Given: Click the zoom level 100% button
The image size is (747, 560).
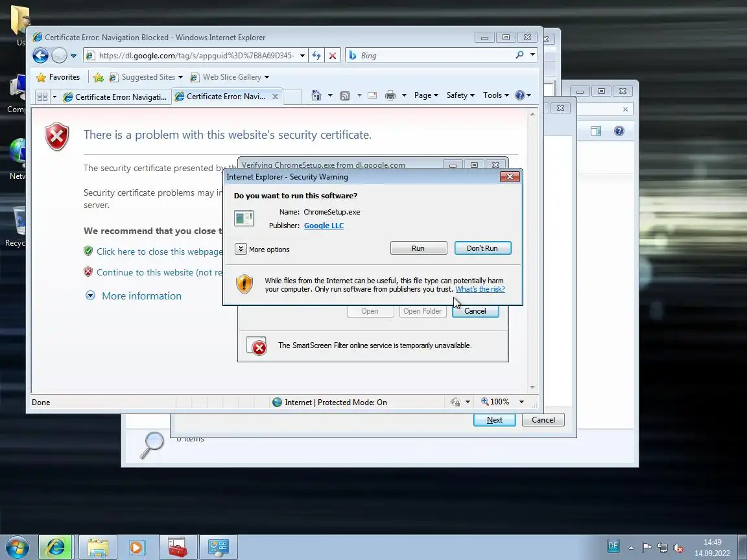Looking at the screenshot, I should click(x=495, y=402).
